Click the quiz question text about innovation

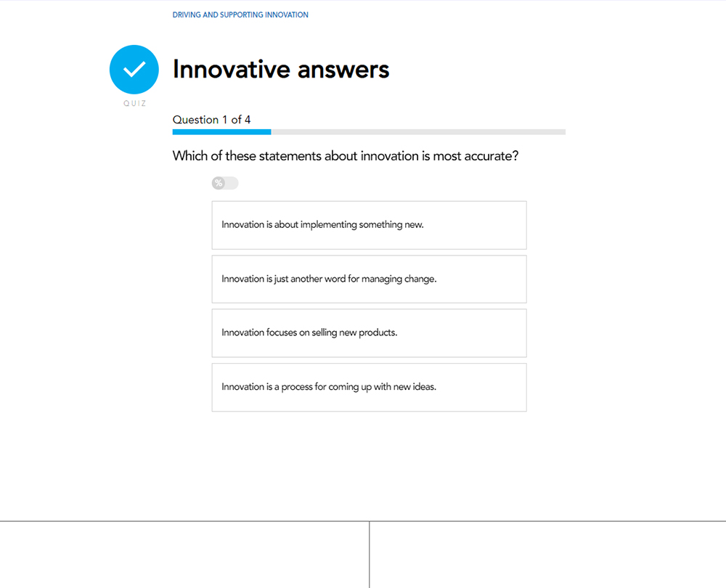tap(346, 156)
